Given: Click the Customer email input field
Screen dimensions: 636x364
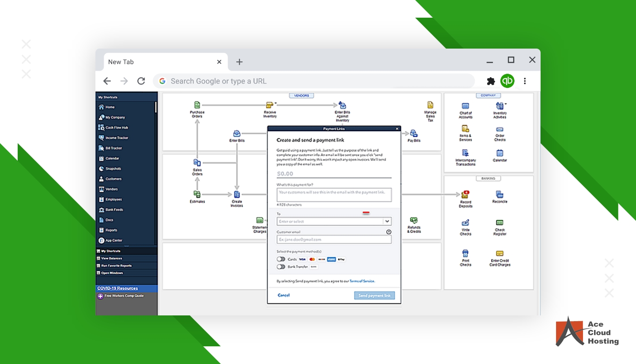Looking at the screenshot, I should 334,239.
